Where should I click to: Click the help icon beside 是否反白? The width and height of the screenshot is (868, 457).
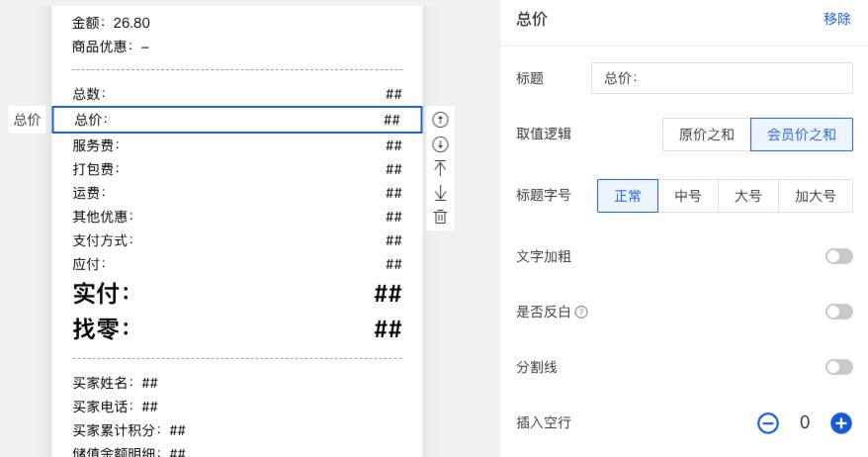coord(581,313)
